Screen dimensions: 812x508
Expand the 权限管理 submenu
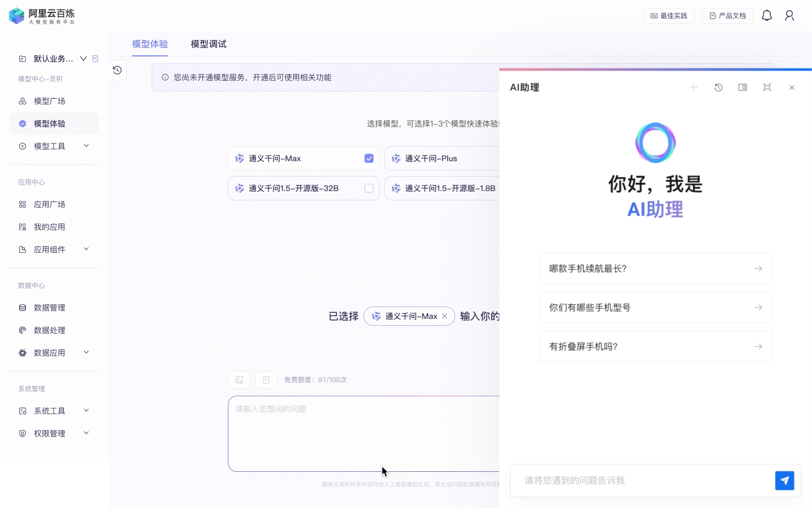[86, 433]
